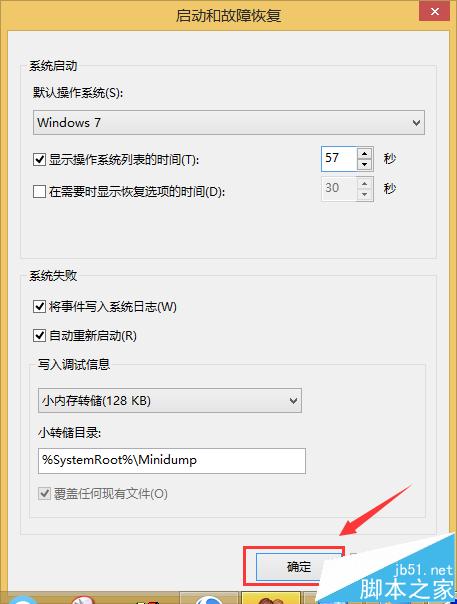Increase OS list display time with up arrow
Image resolution: width=457 pixels, height=604 pixels.
click(x=364, y=153)
